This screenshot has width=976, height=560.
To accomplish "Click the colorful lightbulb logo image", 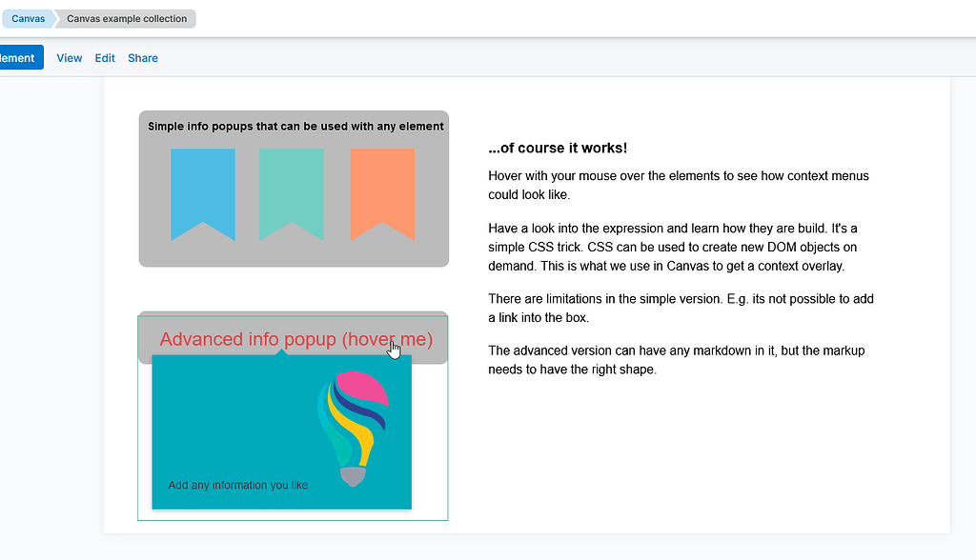I will (353, 429).
